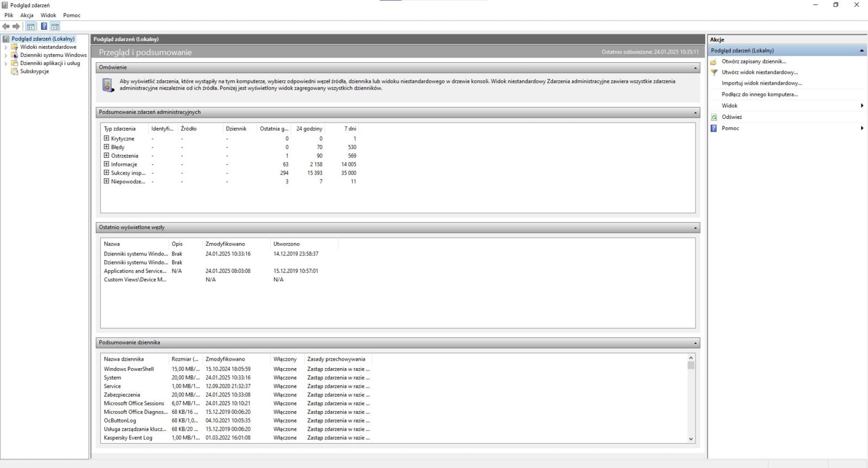The image size is (868, 468).
Task: Expand the Błędy event type row
Action: (x=106, y=147)
